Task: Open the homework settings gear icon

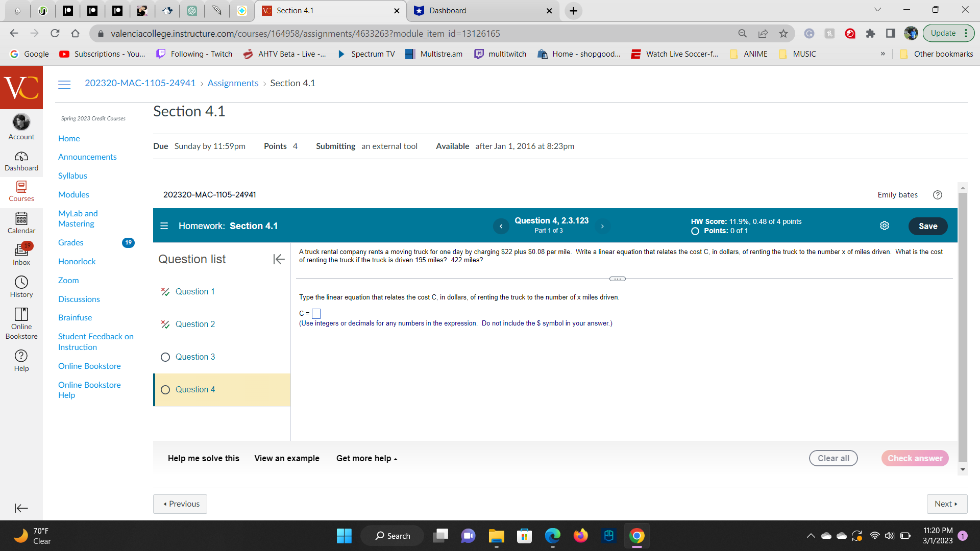Action: (x=885, y=225)
